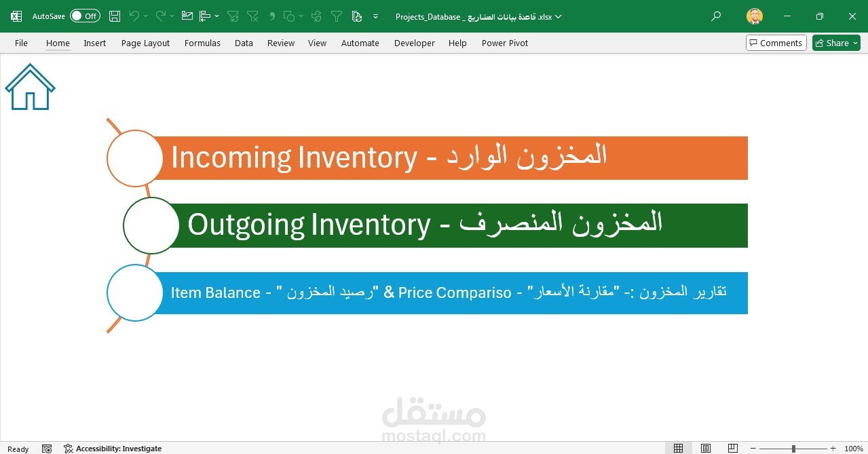
Task: Click the blue-outlined circle beside Item Balance
Action: point(135,292)
